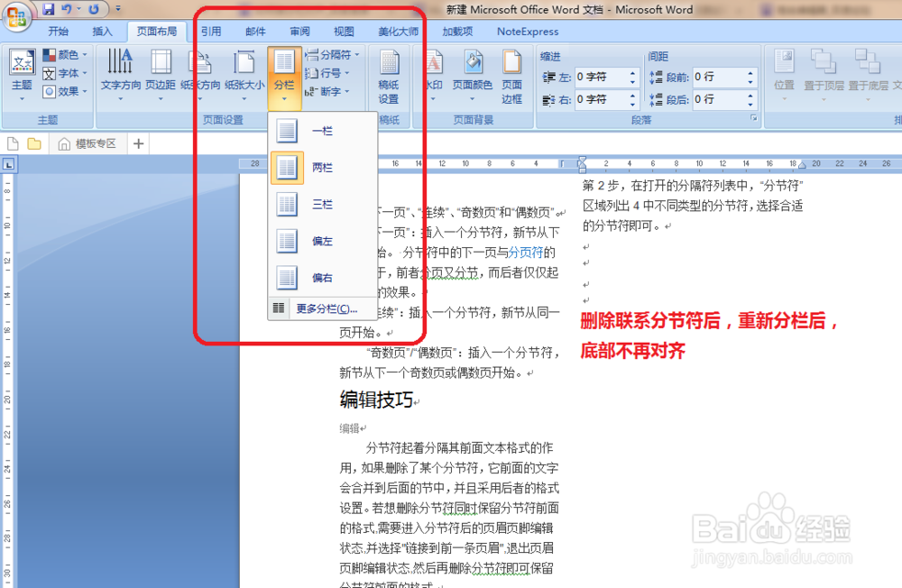Select the 一栏 one column option
The image size is (902, 588).
[322, 131]
